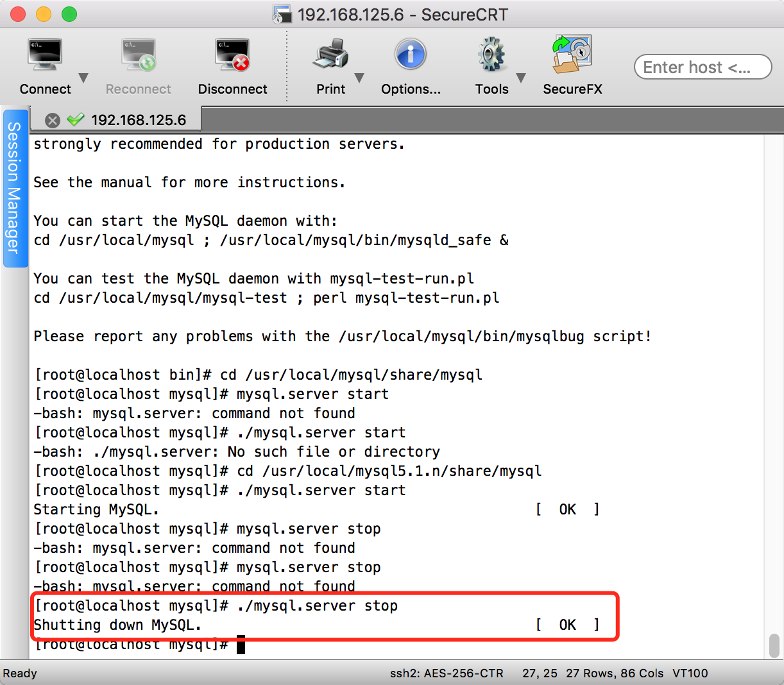Click the Ready status bar text
This screenshot has height=685, width=784.
click(x=20, y=673)
